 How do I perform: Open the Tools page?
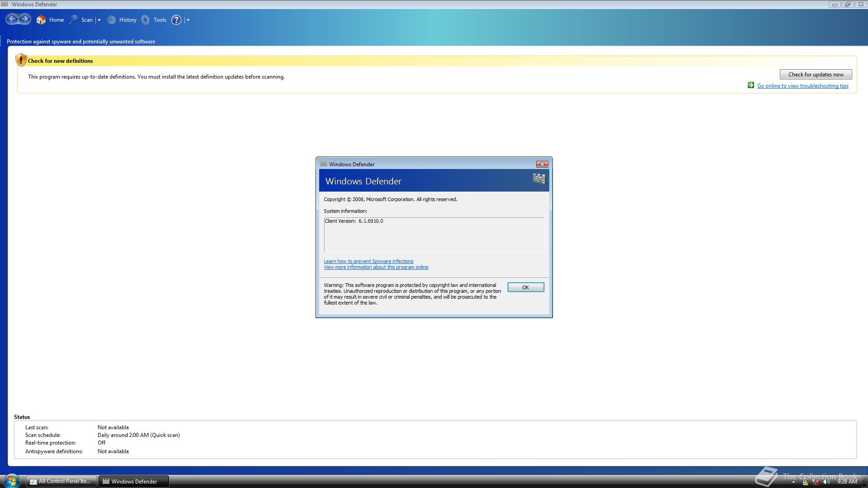coord(154,20)
